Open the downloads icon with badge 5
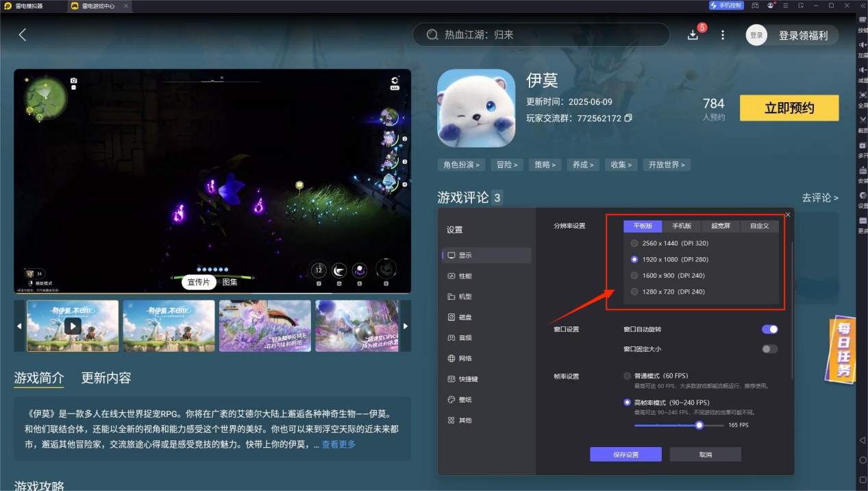Viewport: 868px width, 491px height. [x=693, y=34]
